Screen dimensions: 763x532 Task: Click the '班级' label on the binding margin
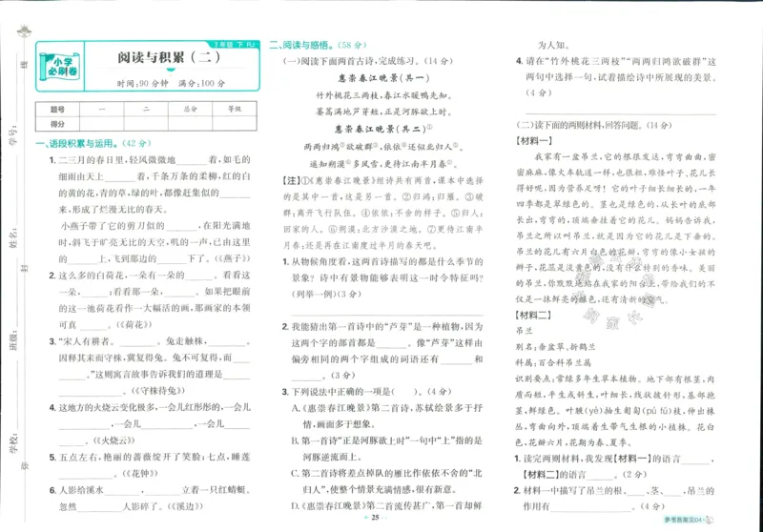[x=13, y=340]
